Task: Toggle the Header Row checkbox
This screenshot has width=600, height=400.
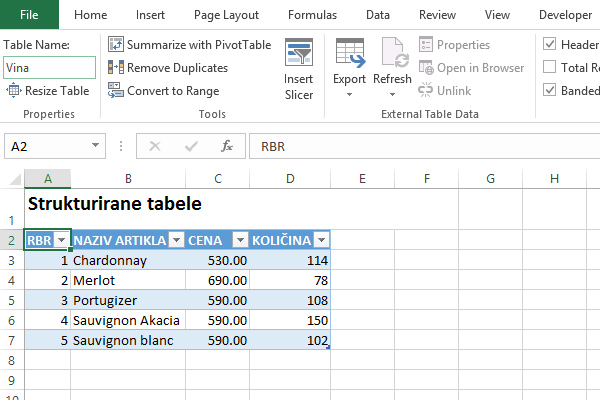Action: point(550,45)
